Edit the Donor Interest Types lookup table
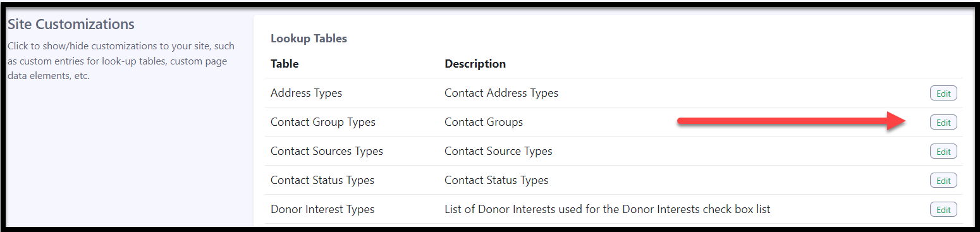The width and height of the screenshot is (980, 232). point(943,210)
